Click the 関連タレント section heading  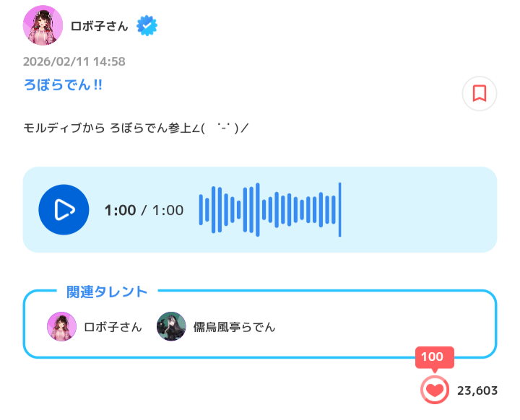coord(107,292)
